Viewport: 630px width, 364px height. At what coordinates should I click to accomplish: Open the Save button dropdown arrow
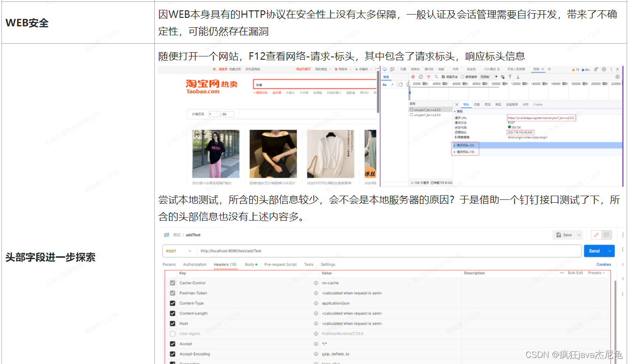(579, 235)
